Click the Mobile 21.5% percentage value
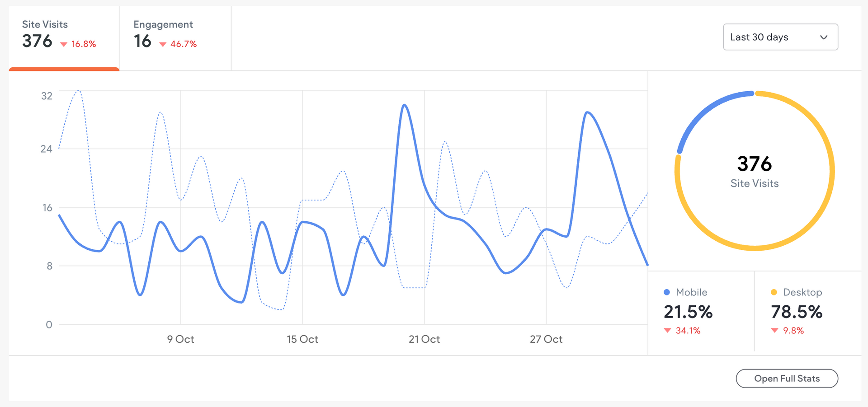 [x=688, y=312]
